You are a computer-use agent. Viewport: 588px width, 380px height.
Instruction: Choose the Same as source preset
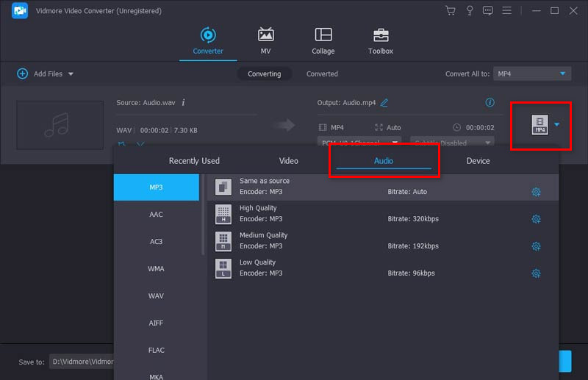383,187
